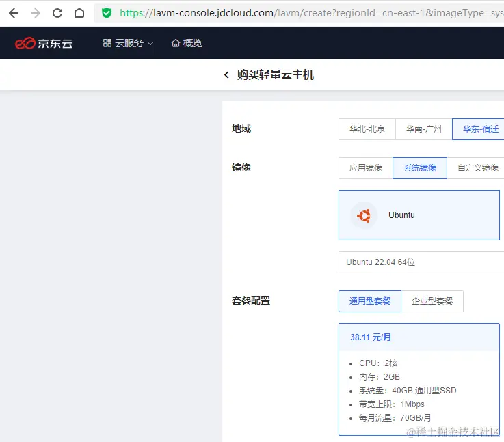Select the 华东-宿迁 region
Image resolution: width=504 pixels, height=442 pixels.
[x=478, y=129]
